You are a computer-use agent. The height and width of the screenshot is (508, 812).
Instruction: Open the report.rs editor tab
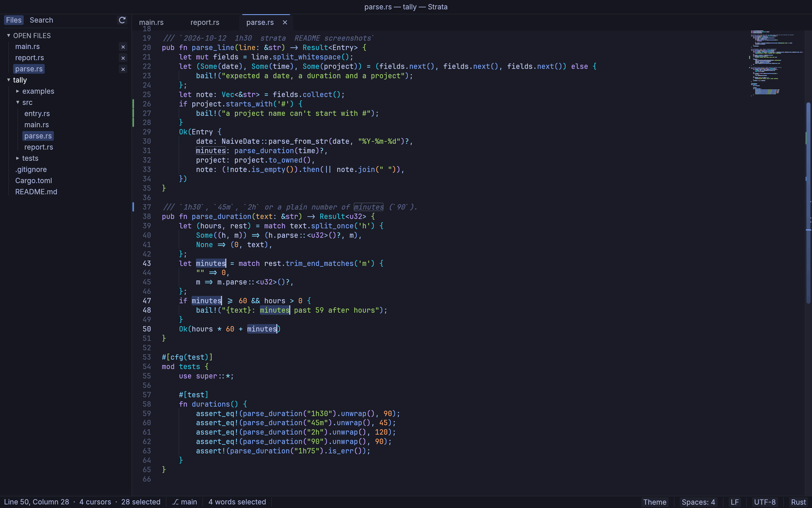pos(205,22)
